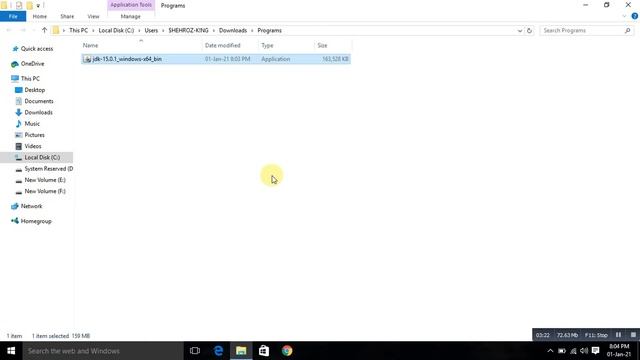Screen dimensions: 640x360
Task: Open Downloads in navigation pane
Action: [x=38, y=112]
